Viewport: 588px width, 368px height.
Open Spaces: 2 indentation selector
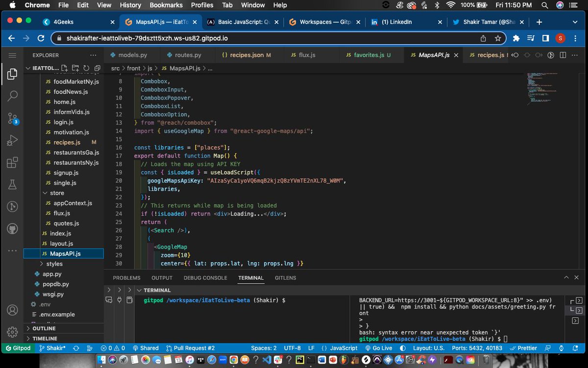(x=264, y=348)
